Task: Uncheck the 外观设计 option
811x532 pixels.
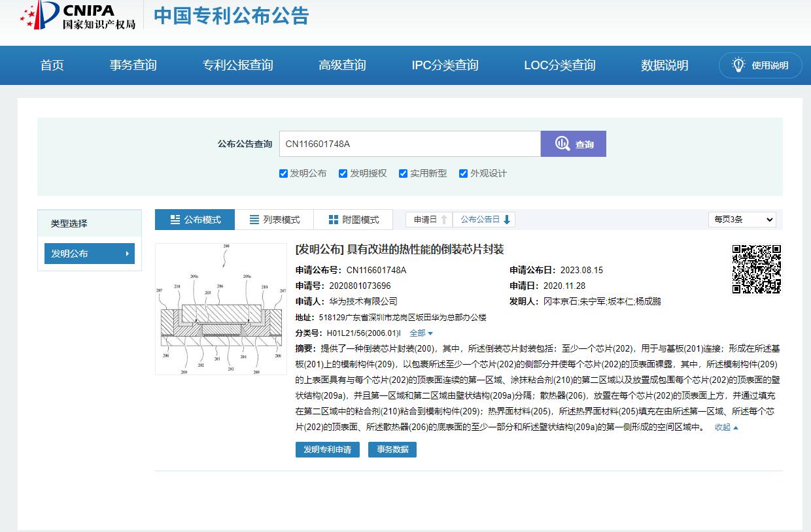Action: (x=463, y=173)
